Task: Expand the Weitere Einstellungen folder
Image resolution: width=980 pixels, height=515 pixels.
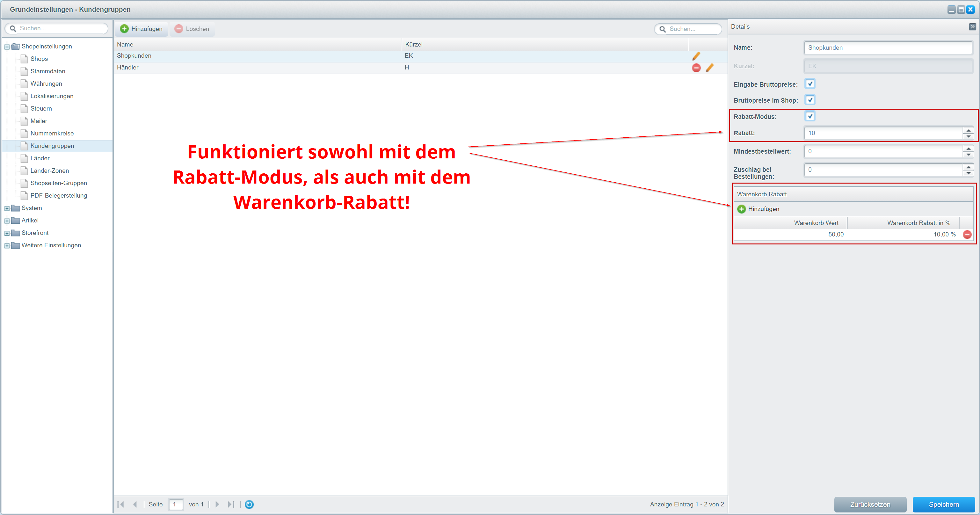Action: click(7, 246)
